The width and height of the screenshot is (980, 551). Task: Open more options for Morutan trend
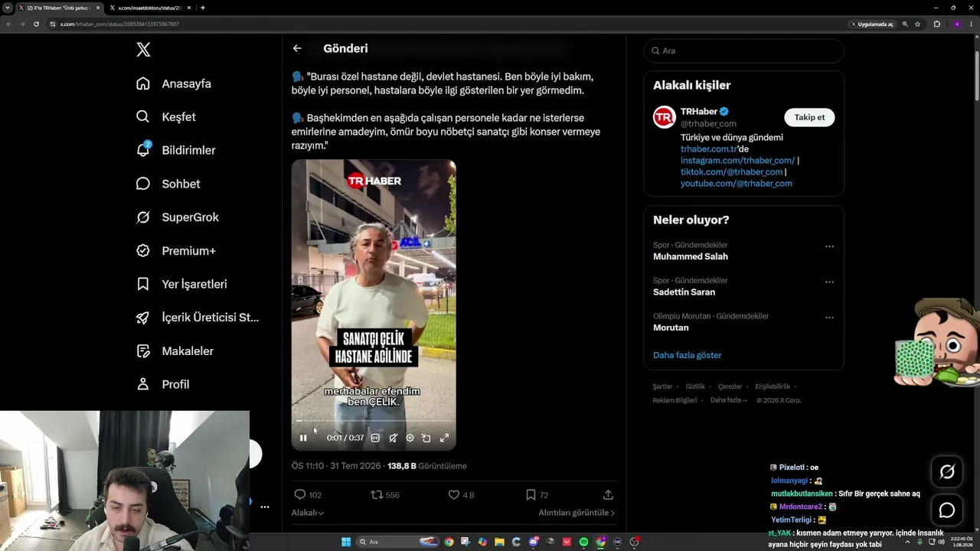point(829,317)
